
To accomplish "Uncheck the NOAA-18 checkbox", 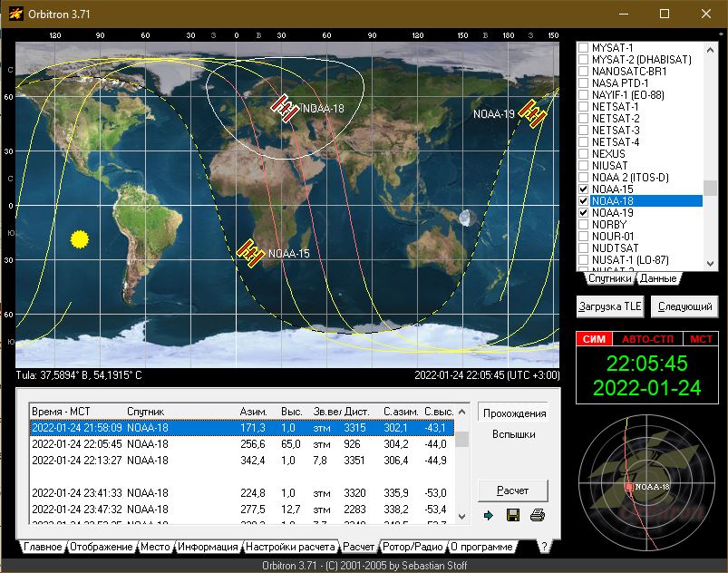I will tap(584, 201).
